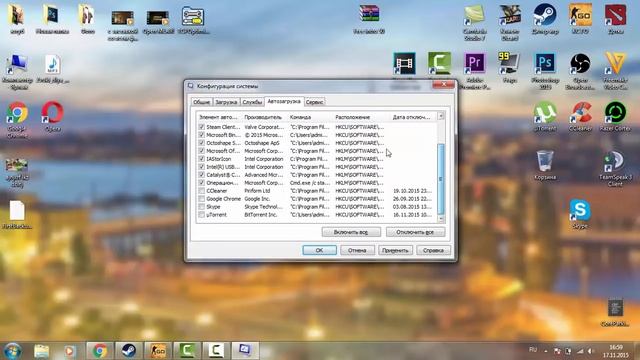This screenshot has width=640, height=360.
Task: Switch to Chrome in the taskbar
Action: [100, 351]
